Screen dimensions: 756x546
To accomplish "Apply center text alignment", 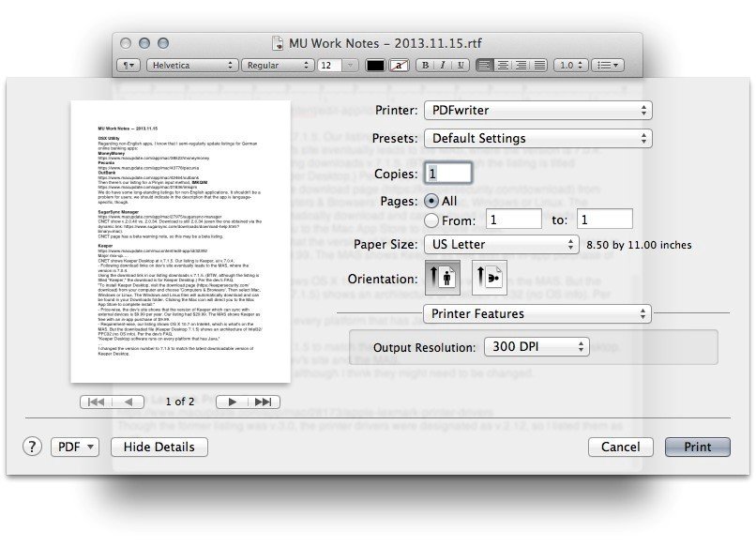I will 503,65.
